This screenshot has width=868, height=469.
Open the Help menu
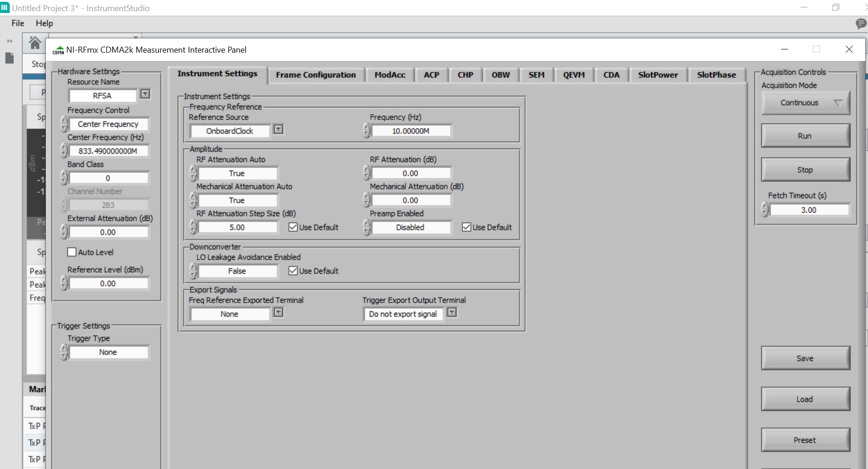[44, 24]
